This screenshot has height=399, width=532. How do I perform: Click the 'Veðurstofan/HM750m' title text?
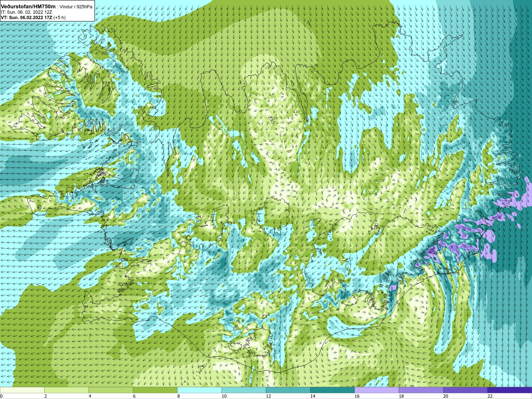coord(28,7)
